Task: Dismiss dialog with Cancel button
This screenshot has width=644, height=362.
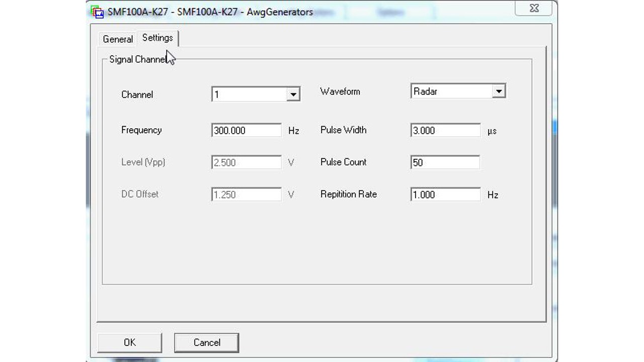Action: tap(207, 342)
